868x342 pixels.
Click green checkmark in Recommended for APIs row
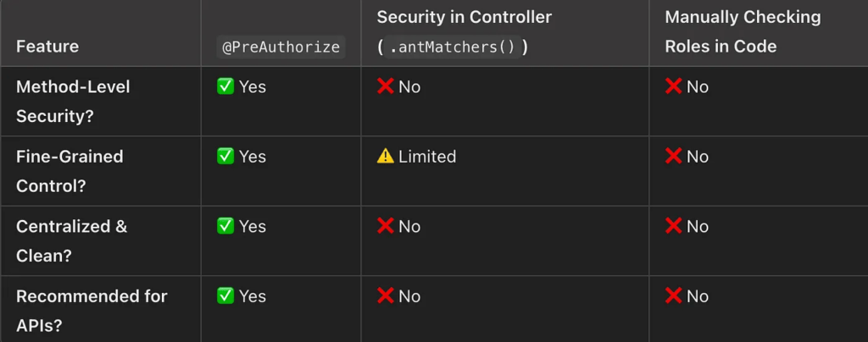click(x=225, y=295)
